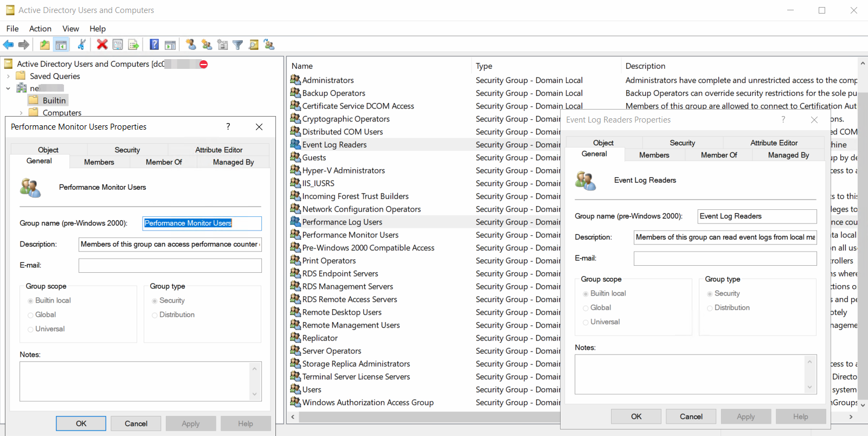This screenshot has height=436, width=868.
Task: Collapse the domain tree node
Action: (8, 88)
